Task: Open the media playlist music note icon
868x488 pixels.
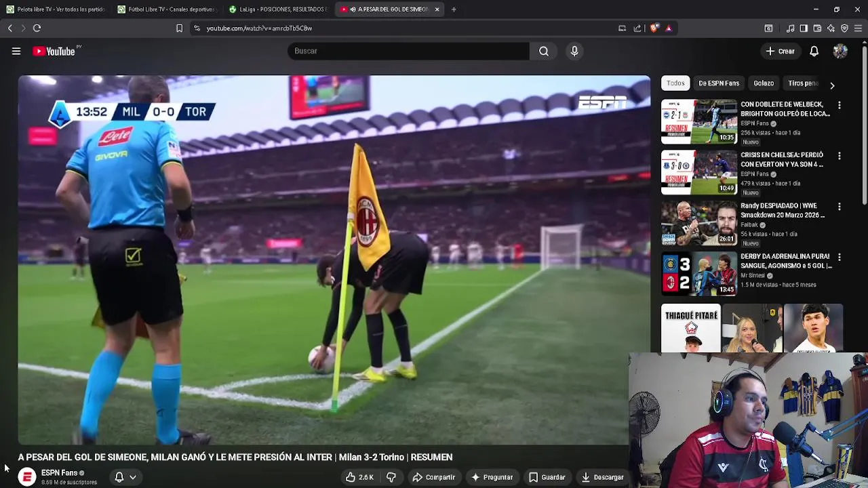Action: click(790, 28)
